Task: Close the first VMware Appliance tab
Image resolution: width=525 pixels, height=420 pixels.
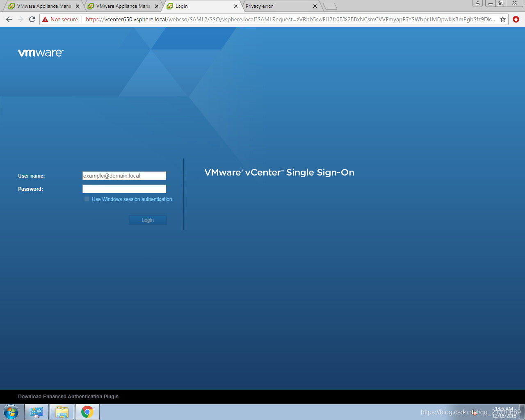Action: (78, 6)
